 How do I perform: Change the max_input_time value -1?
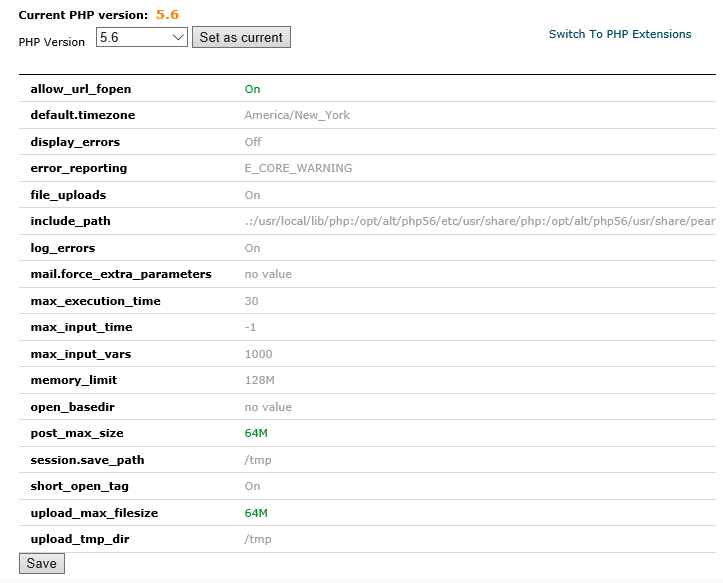250,327
